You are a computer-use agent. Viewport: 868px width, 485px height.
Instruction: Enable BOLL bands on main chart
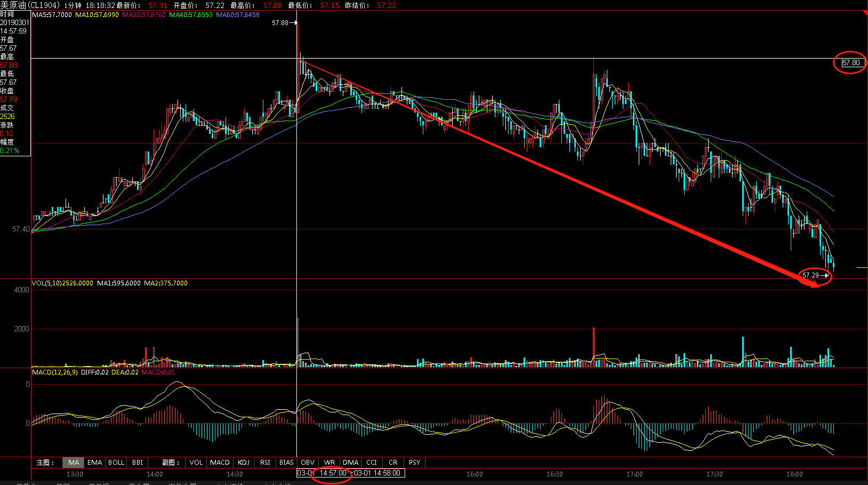pyautogui.click(x=116, y=463)
